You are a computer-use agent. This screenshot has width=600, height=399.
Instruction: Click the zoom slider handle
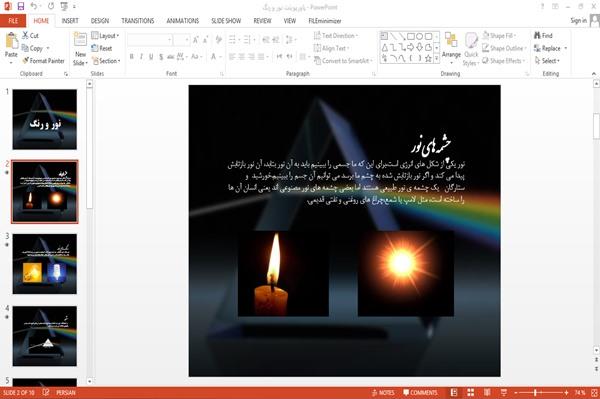coord(535,392)
